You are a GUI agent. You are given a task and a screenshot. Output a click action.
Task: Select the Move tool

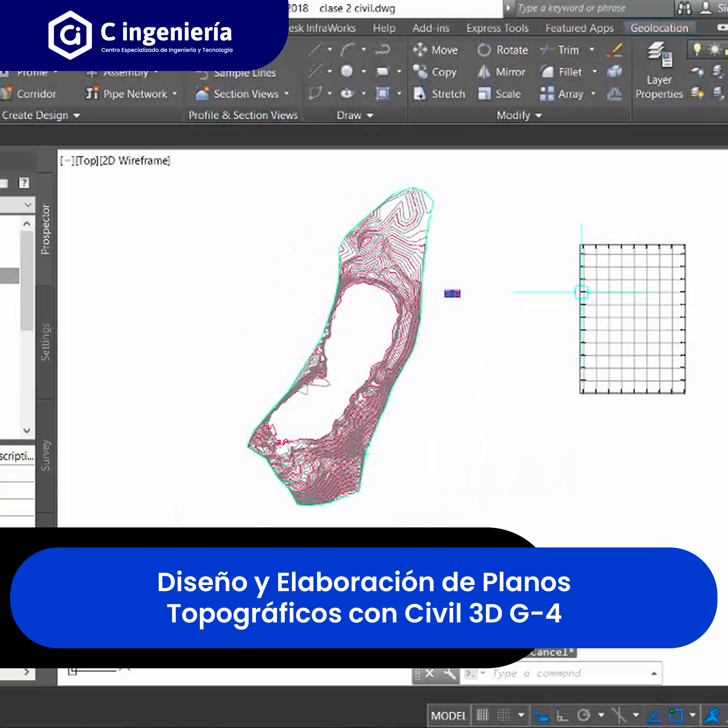pyautogui.click(x=435, y=50)
